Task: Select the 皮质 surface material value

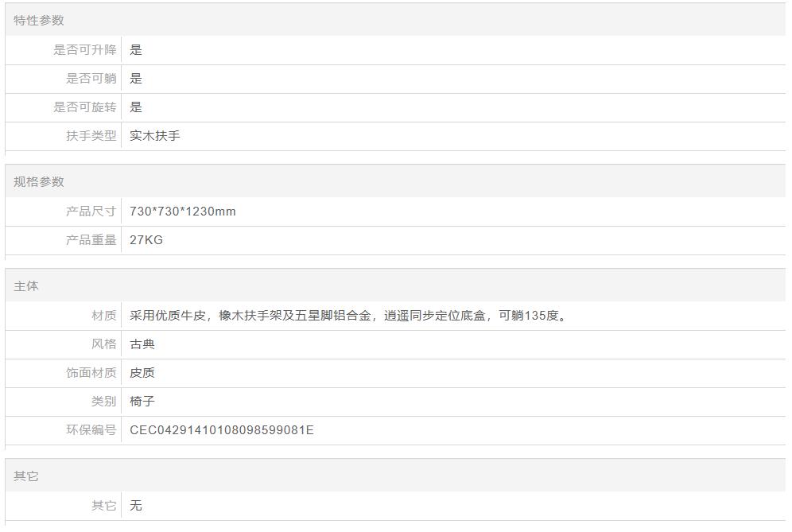Action: click(142, 373)
